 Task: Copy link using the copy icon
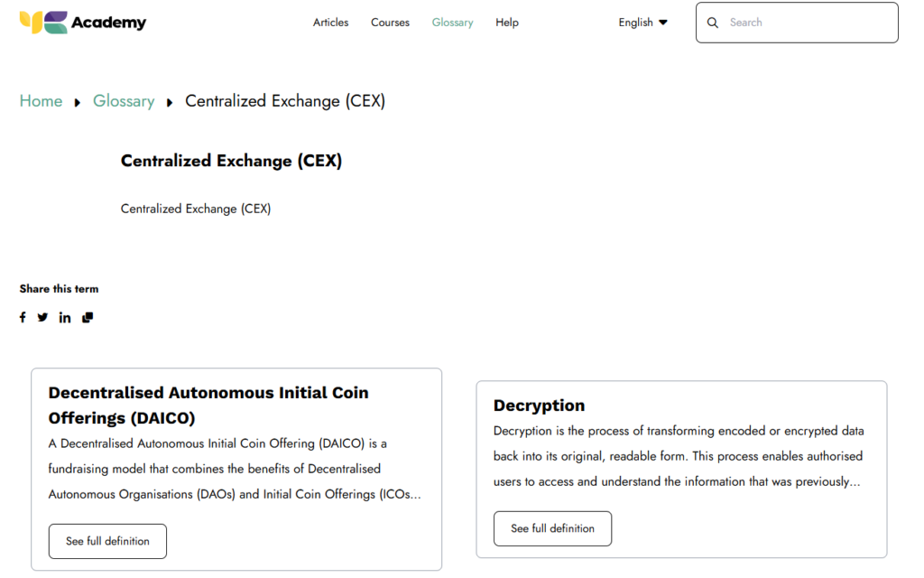point(88,318)
